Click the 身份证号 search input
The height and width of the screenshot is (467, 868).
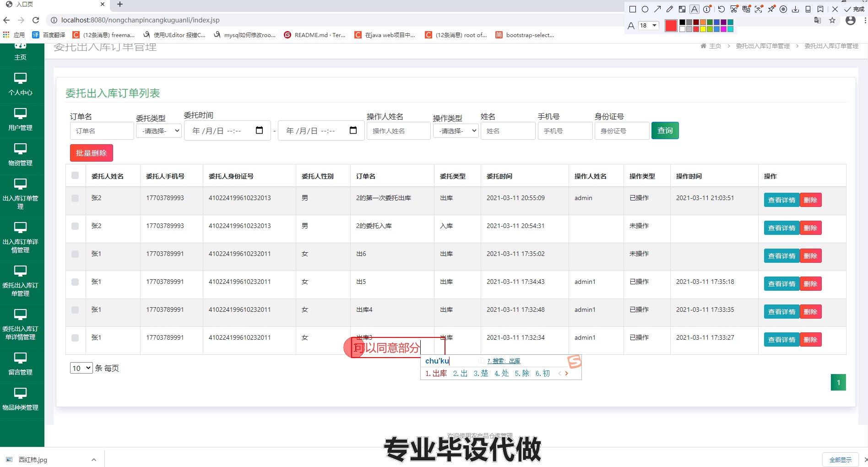pos(622,131)
